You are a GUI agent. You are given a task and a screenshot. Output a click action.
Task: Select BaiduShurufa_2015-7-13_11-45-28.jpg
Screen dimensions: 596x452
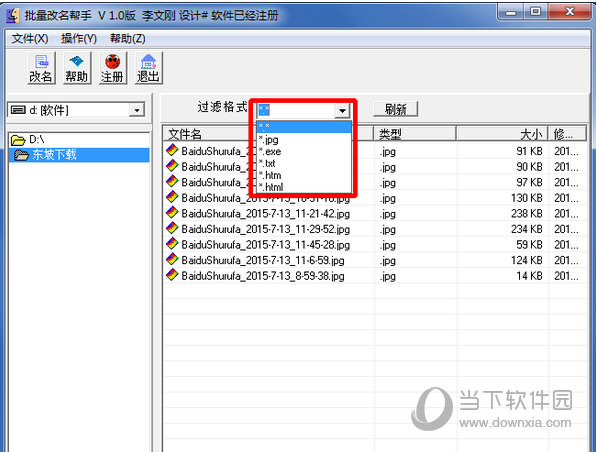[266, 245]
